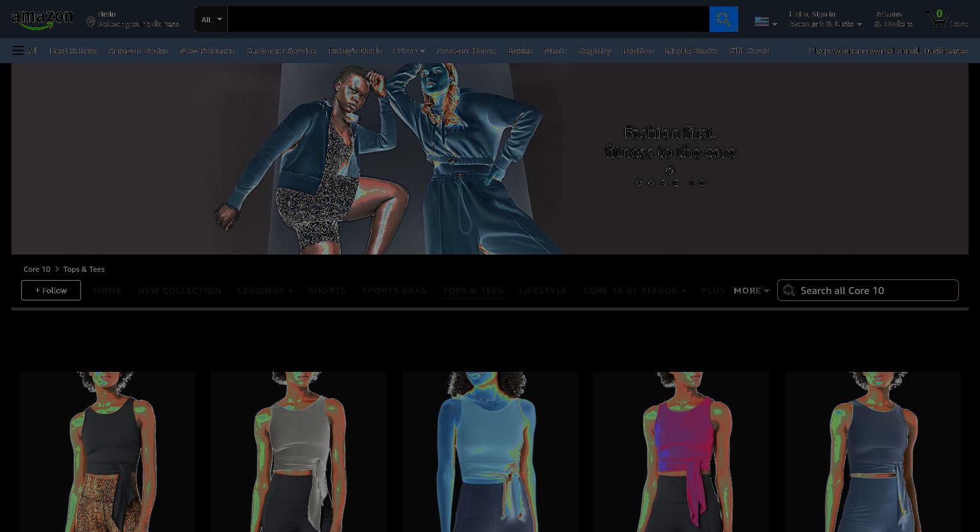This screenshot has width=980, height=532.
Task: Expand Account & Lists dropdown
Action: (826, 19)
